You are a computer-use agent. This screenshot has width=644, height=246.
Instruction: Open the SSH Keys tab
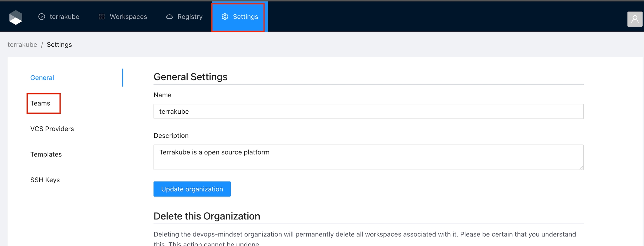coord(45,180)
